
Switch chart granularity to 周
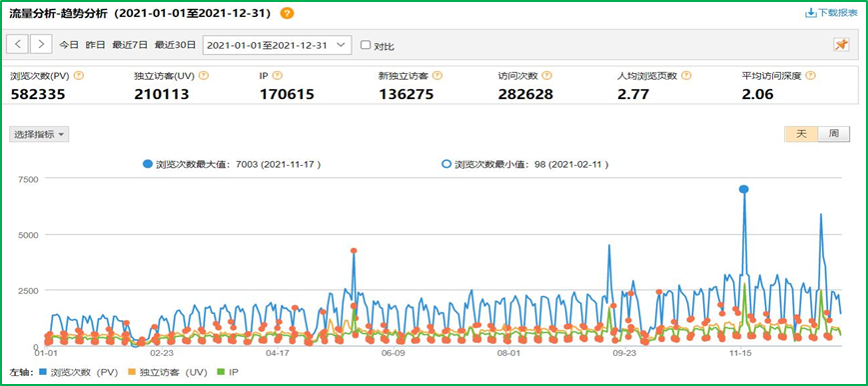click(x=833, y=134)
